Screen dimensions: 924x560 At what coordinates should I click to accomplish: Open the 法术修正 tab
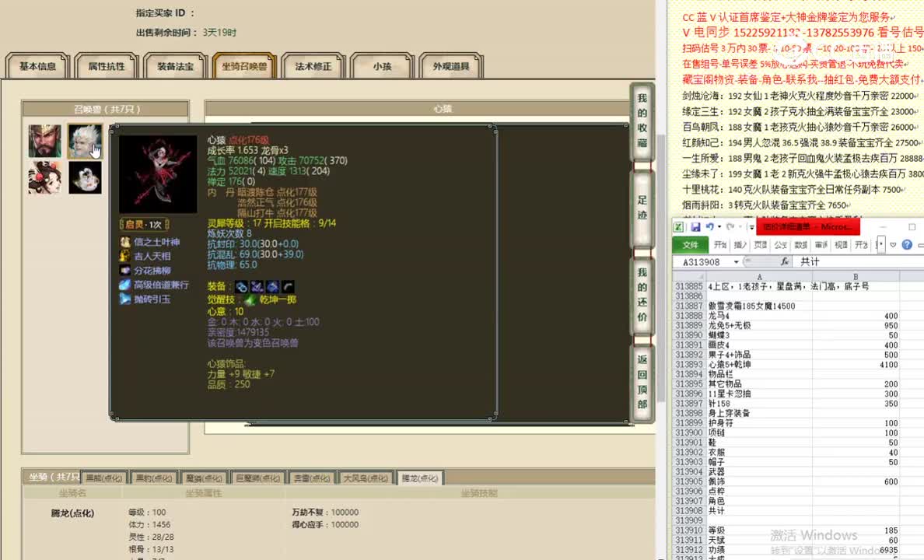point(313,66)
